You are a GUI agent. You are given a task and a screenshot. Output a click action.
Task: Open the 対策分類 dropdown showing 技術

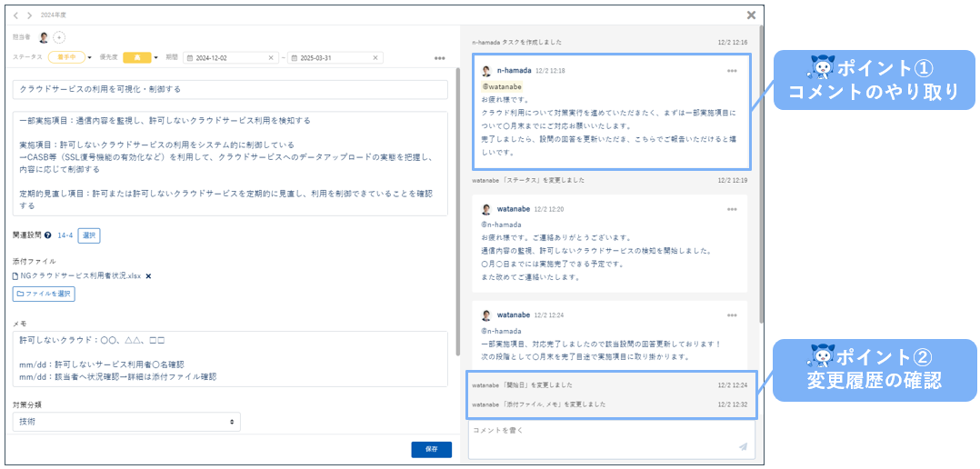coord(126,422)
